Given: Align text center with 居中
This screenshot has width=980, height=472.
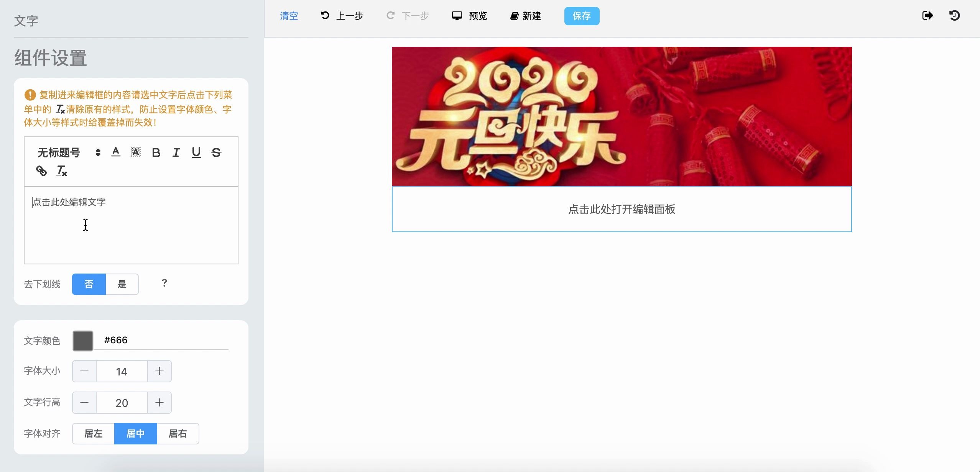Looking at the screenshot, I should 136,434.
